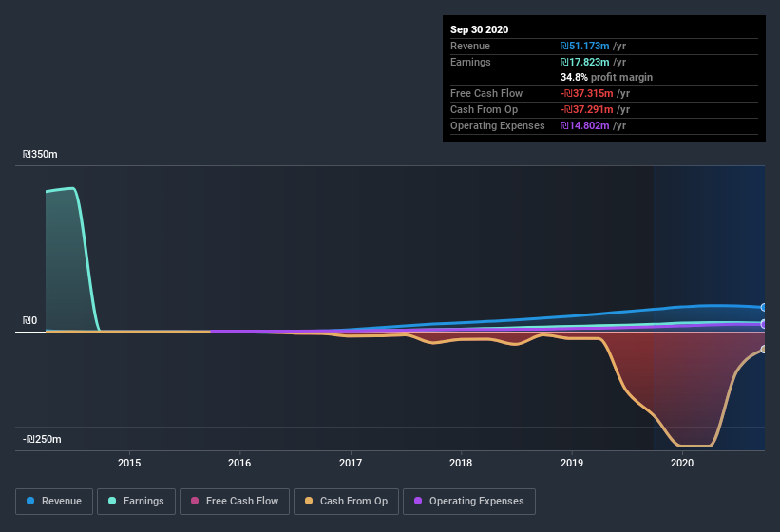This screenshot has width=780, height=532.
Task: Toggle Free Cash Flow legend item
Action: point(235,501)
